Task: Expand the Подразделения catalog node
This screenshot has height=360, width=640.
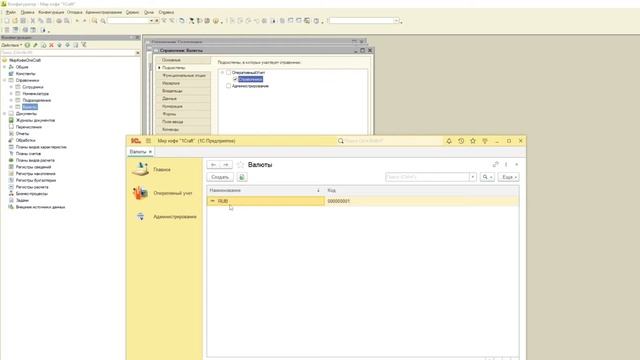Action: [11, 100]
